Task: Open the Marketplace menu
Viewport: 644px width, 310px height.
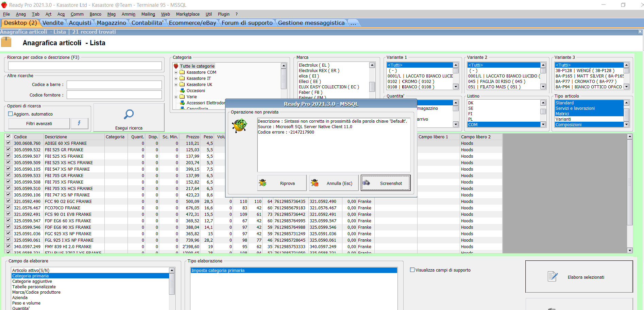Action: (x=188, y=14)
